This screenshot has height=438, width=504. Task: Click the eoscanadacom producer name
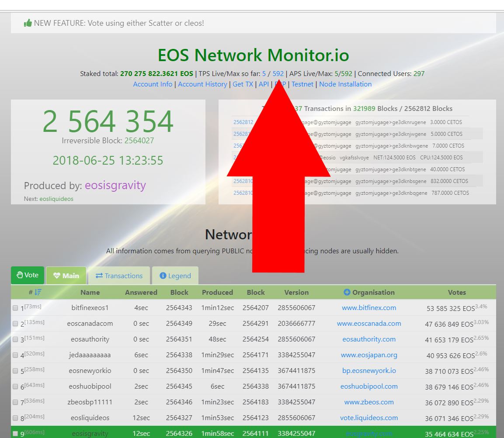(90, 323)
